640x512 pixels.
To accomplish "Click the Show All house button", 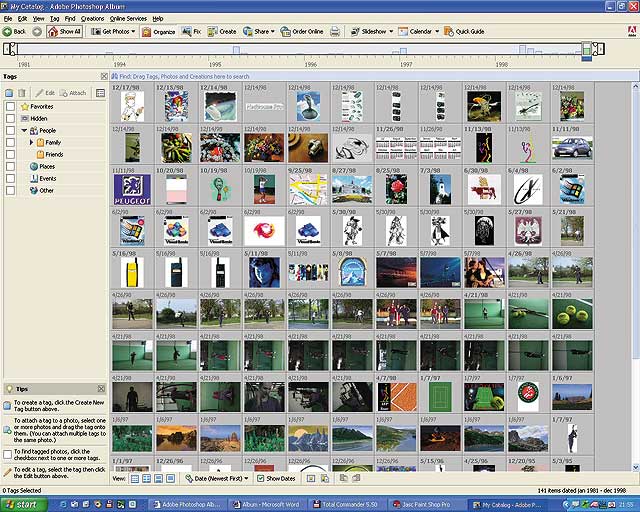I will pos(64,31).
